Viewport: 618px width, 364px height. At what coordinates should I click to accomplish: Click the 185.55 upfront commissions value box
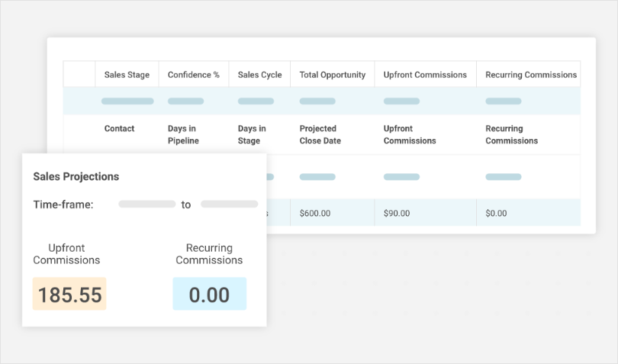coord(69,294)
